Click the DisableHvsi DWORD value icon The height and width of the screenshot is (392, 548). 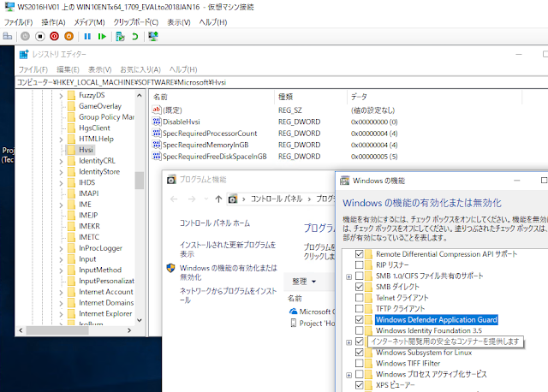[x=157, y=122]
